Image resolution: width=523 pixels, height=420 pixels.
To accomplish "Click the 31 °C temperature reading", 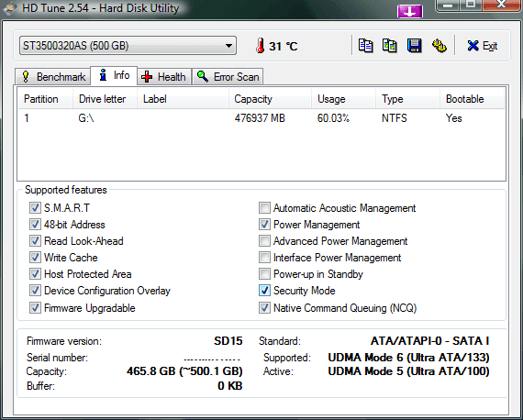I will [284, 46].
